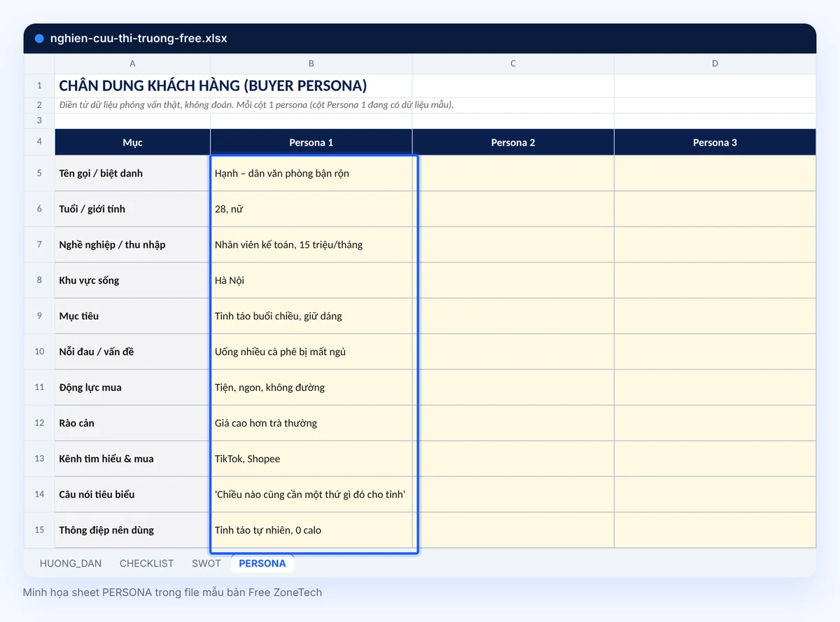Image resolution: width=840 pixels, height=622 pixels.
Task: Select row header 5
Action: point(39,173)
